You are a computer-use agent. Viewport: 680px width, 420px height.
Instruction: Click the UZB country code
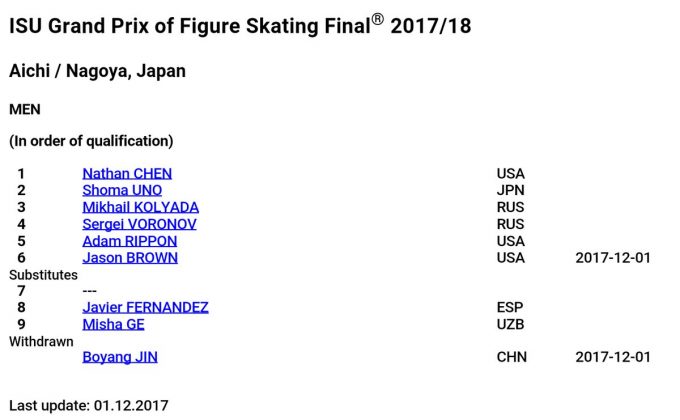pyautogui.click(x=511, y=324)
